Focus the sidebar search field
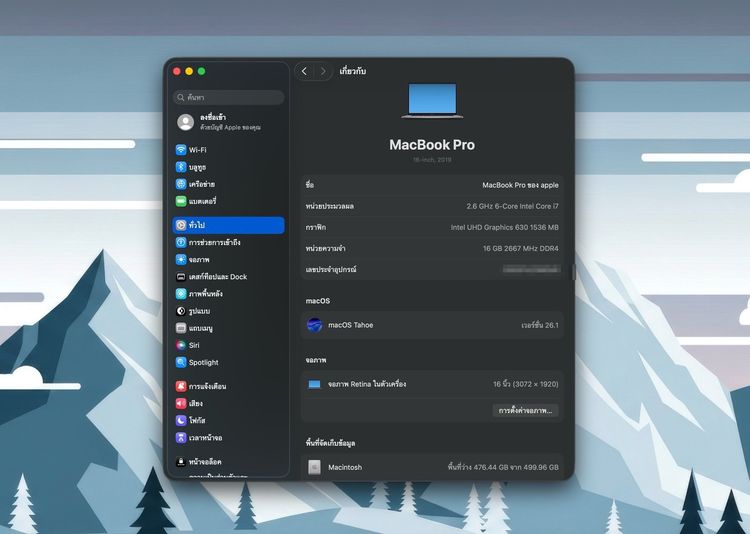 pos(229,98)
